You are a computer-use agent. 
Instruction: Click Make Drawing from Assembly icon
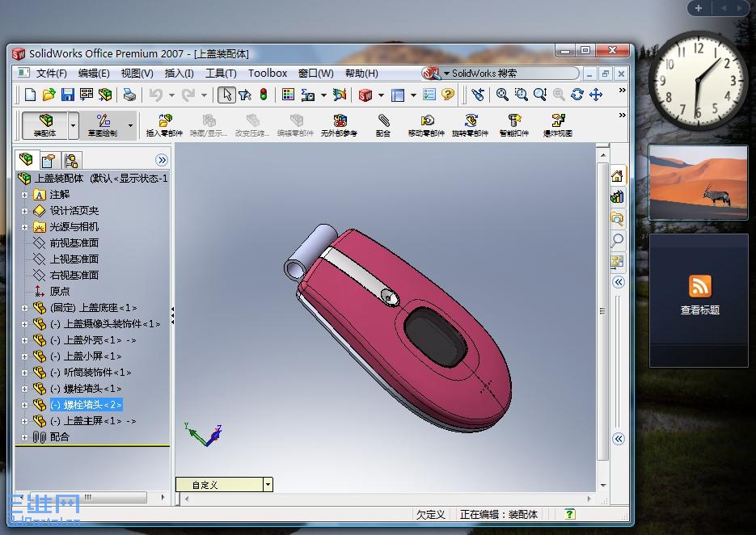pyautogui.click(x=87, y=95)
